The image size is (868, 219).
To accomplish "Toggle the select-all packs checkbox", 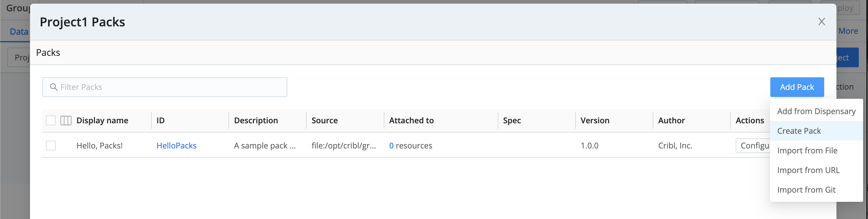I will click(x=51, y=121).
